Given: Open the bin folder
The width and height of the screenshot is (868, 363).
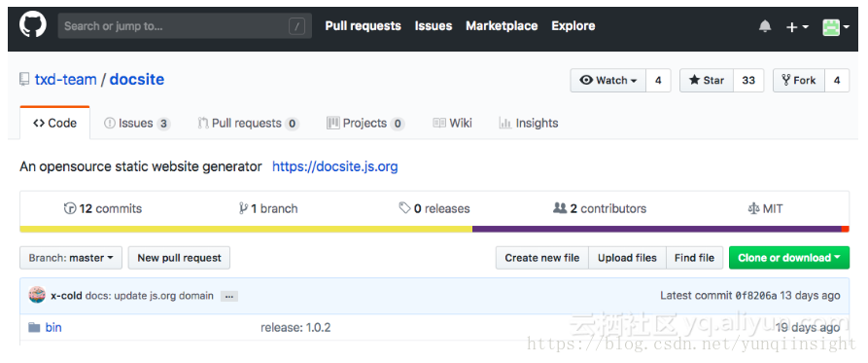Looking at the screenshot, I should click(53, 328).
